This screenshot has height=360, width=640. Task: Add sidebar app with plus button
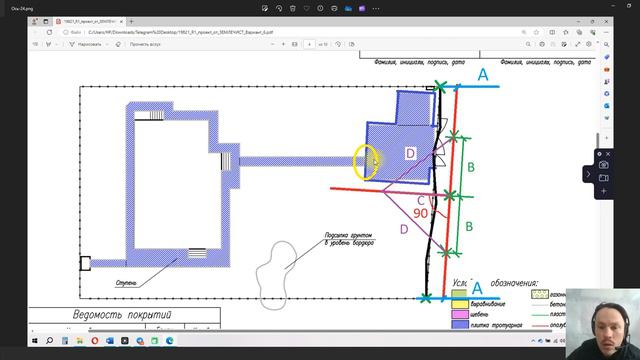(x=607, y=138)
